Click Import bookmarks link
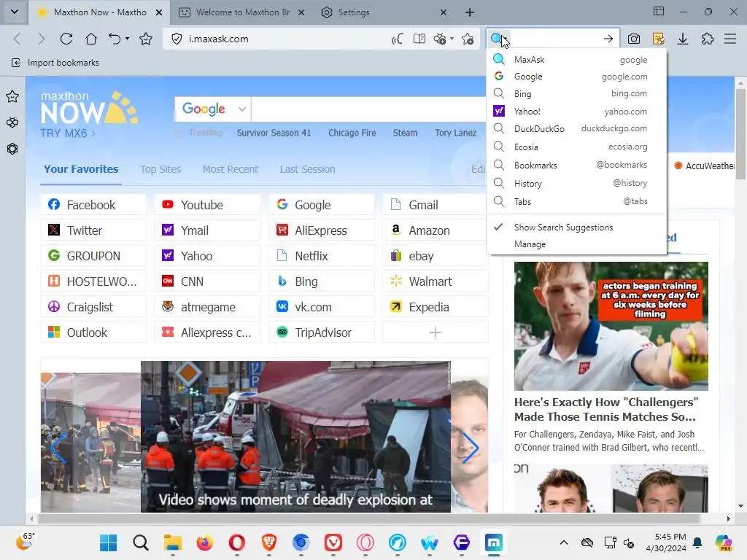Screen dimensions: 747x560 point(55,63)
